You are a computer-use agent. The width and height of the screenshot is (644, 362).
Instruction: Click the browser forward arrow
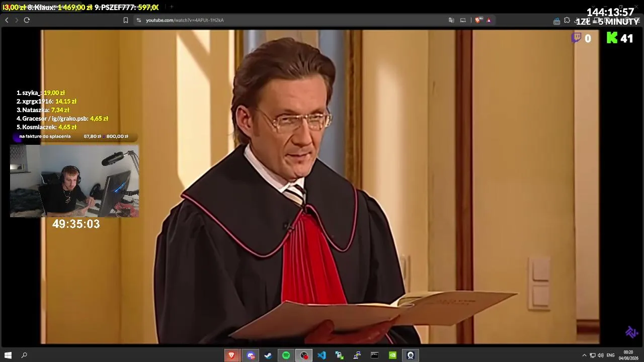point(16,20)
